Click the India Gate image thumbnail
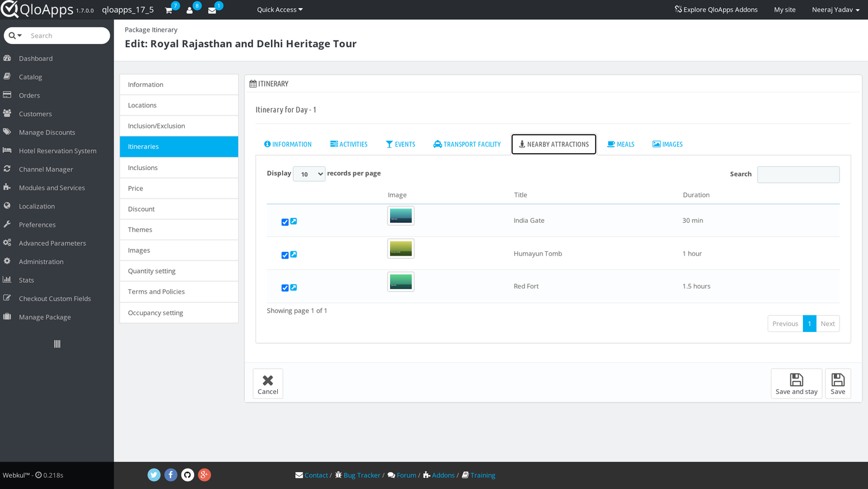Image resolution: width=868 pixels, height=489 pixels. (x=401, y=215)
